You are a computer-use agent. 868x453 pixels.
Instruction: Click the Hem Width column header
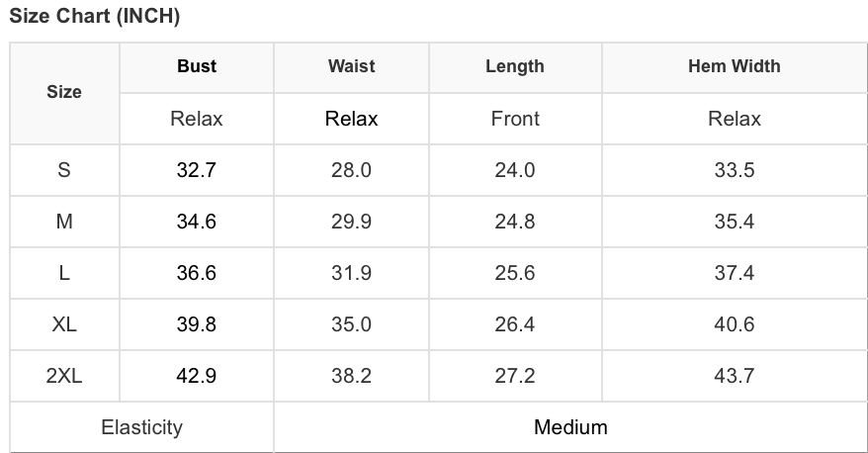click(735, 66)
